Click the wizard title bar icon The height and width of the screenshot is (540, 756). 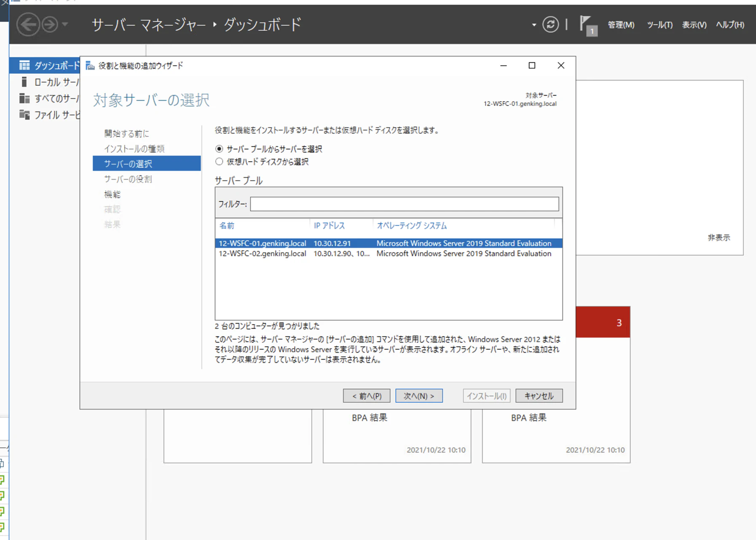tap(90, 66)
